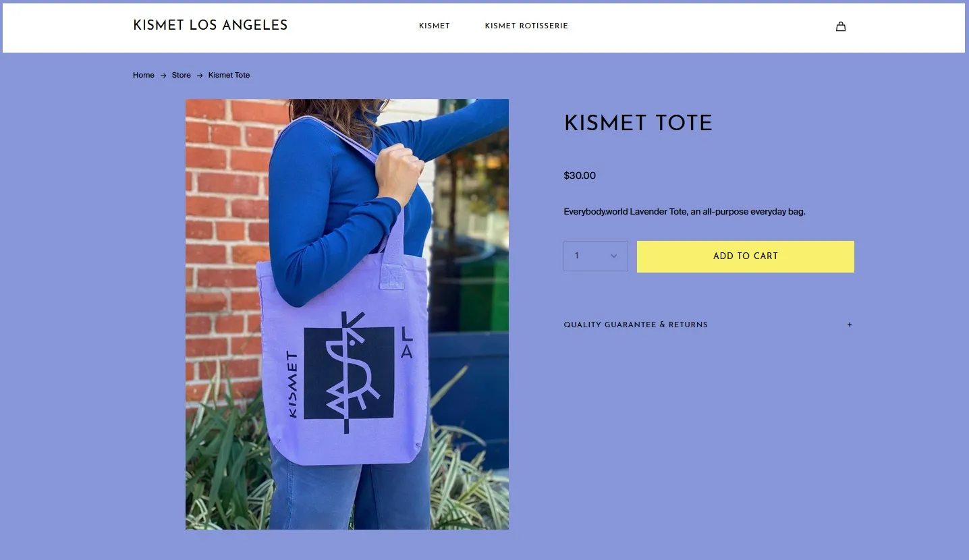Click the plus icon beside Quality Guarantee
Image resolution: width=969 pixels, height=560 pixels.
pyautogui.click(x=850, y=325)
